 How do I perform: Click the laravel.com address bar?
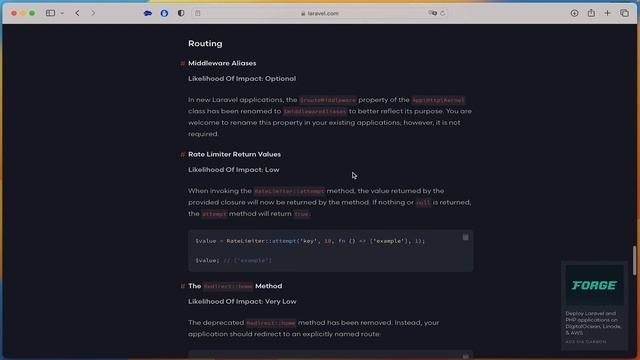pos(320,13)
